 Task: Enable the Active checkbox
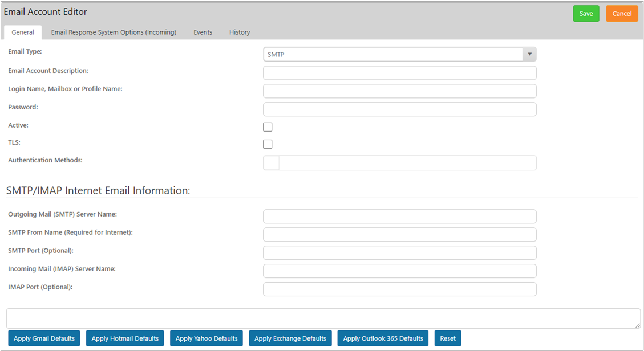(x=268, y=126)
